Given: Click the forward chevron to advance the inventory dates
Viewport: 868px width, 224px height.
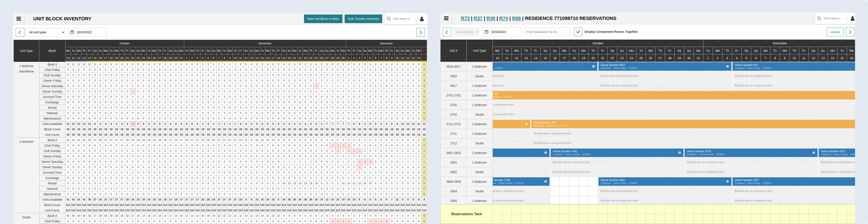Looking at the screenshot, I should point(421,32).
